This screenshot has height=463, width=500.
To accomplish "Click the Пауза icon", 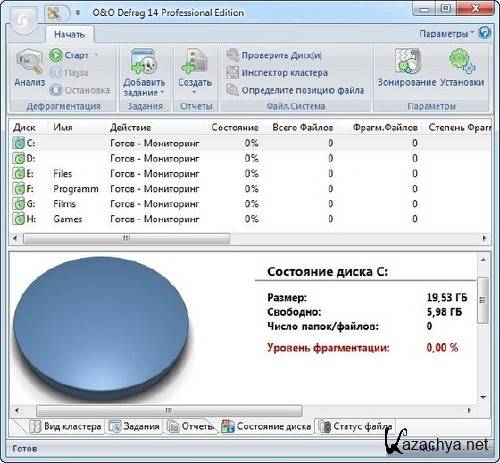I will pos(56,72).
